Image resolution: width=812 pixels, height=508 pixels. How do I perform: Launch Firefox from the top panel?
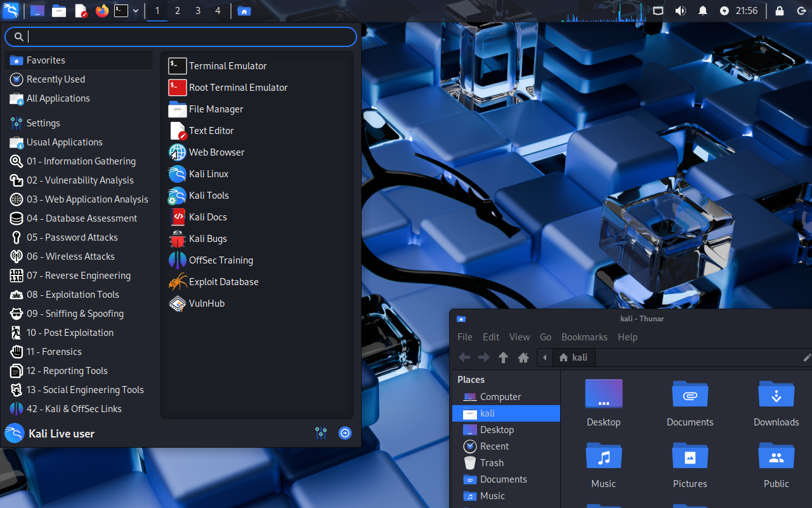[x=102, y=11]
